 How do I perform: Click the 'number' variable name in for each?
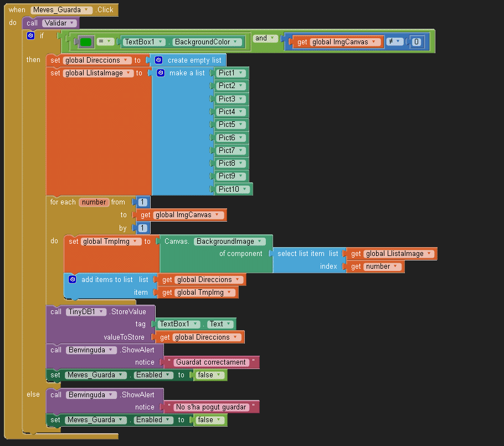point(94,202)
